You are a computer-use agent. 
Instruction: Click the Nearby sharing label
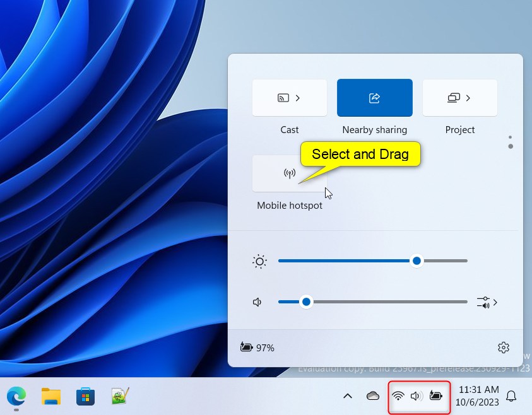click(375, 130)
